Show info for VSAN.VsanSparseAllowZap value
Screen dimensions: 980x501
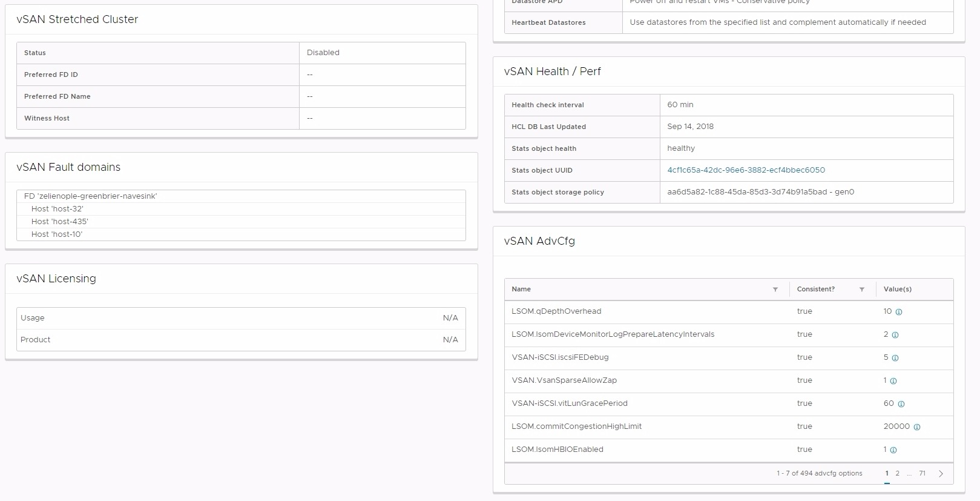coord(893,381)
